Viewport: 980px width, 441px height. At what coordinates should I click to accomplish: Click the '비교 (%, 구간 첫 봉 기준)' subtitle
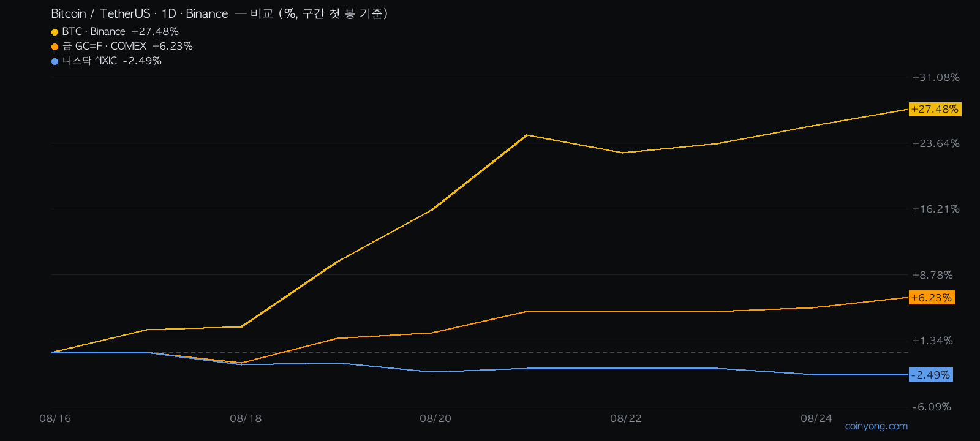point(319,13)
